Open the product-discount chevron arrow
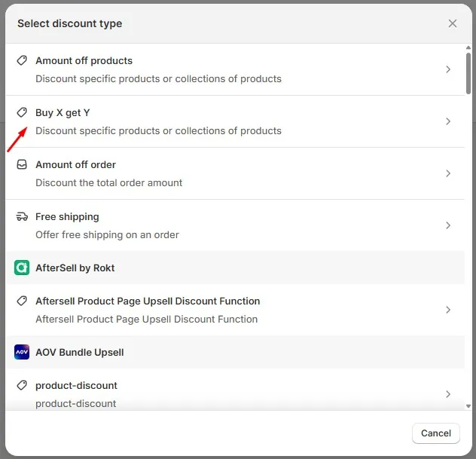This screenshot has width=476, height=459. point(448,394)
